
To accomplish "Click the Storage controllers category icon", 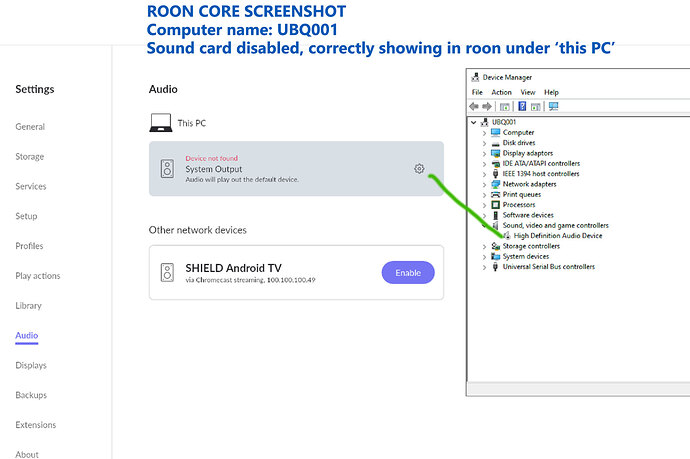I will click(x=495, y=246).
